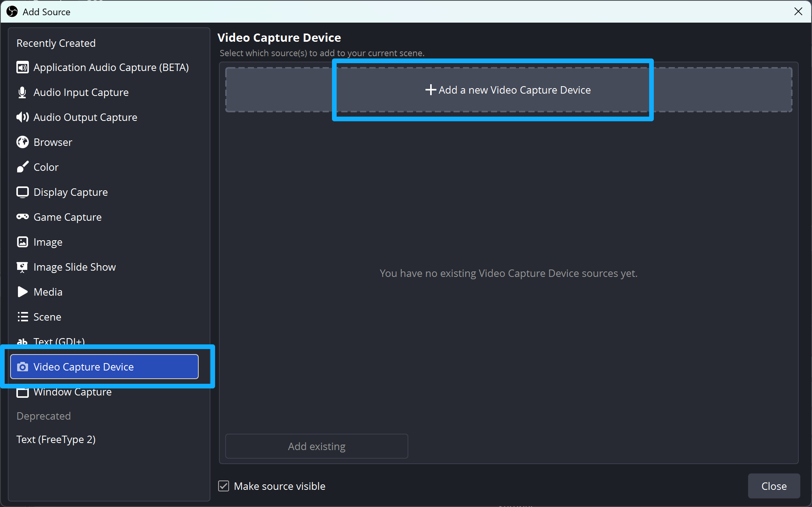Click the Audio Output Capture speaker icon
Screen dimensions: 812x507
pos(23,117)
